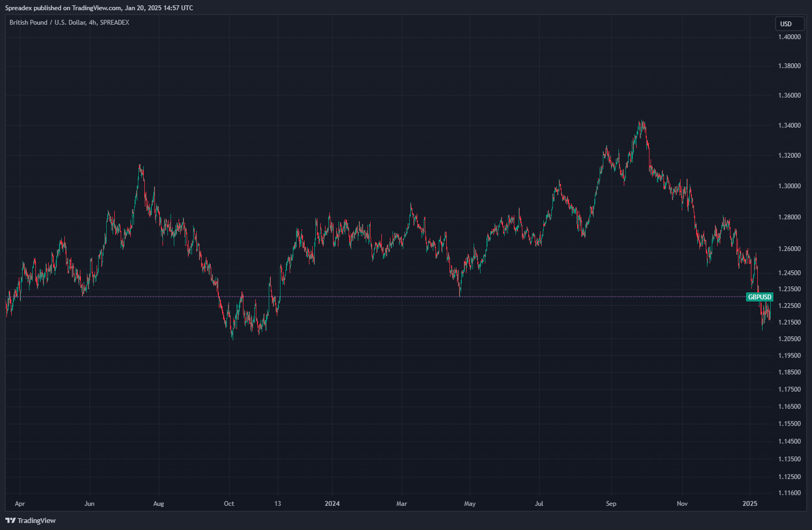The height and width of the screenshot is (530, 812).
Task: Click the Jul date label
Action: 539,504
